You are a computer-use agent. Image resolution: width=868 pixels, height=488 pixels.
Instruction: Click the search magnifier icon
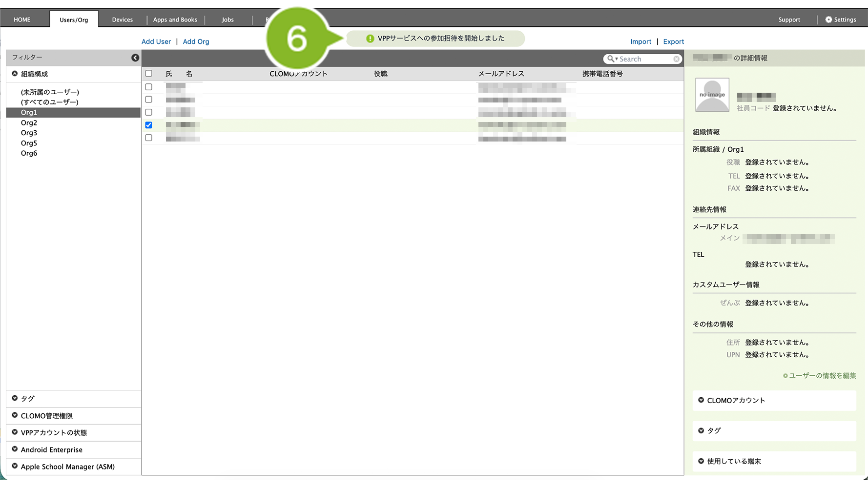pyautogui.click(x=611, y=59)
